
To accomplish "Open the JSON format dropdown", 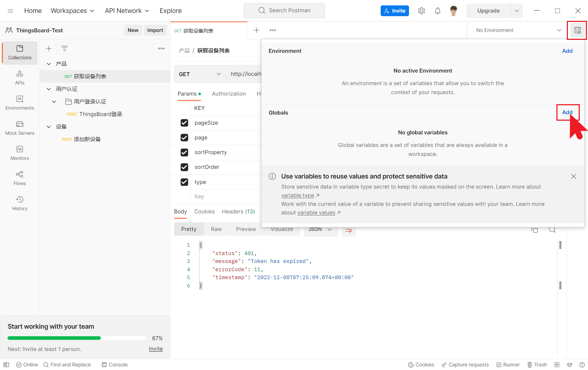I will tap(320, 230).
